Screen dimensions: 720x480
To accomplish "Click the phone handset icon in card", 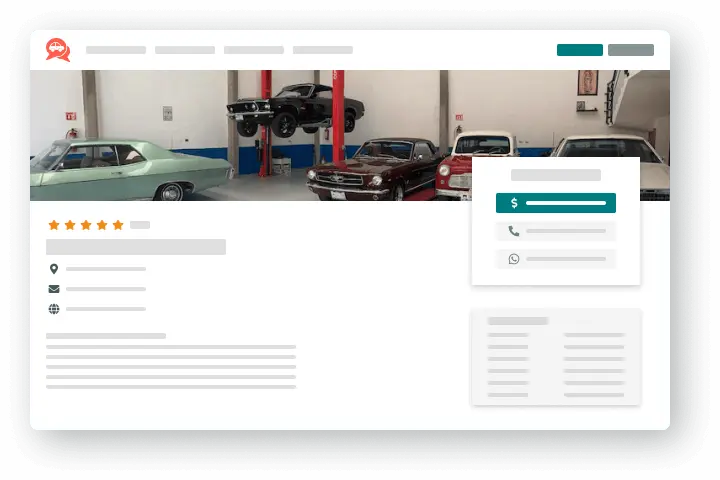I will click(514, 231).
